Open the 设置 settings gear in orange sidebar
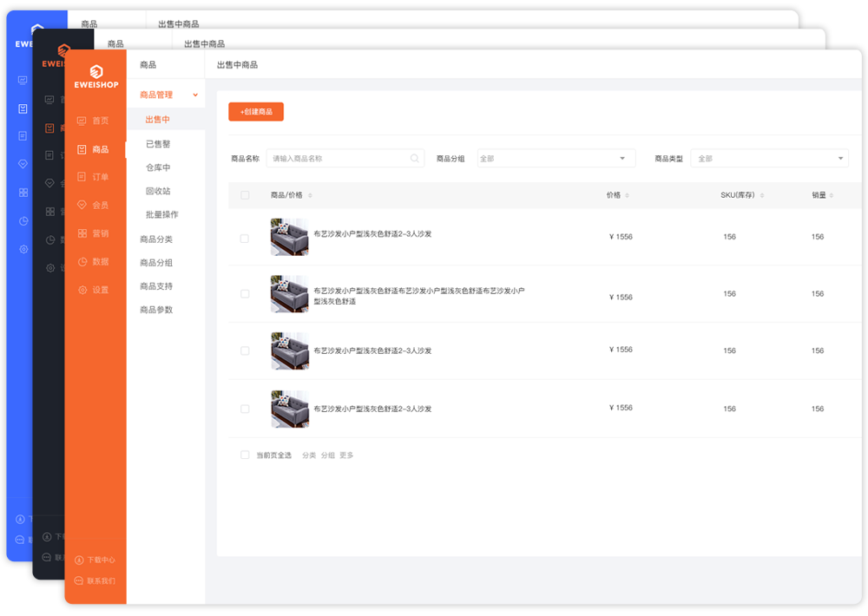Screen dimensions: 868x616 coord(82,290)
